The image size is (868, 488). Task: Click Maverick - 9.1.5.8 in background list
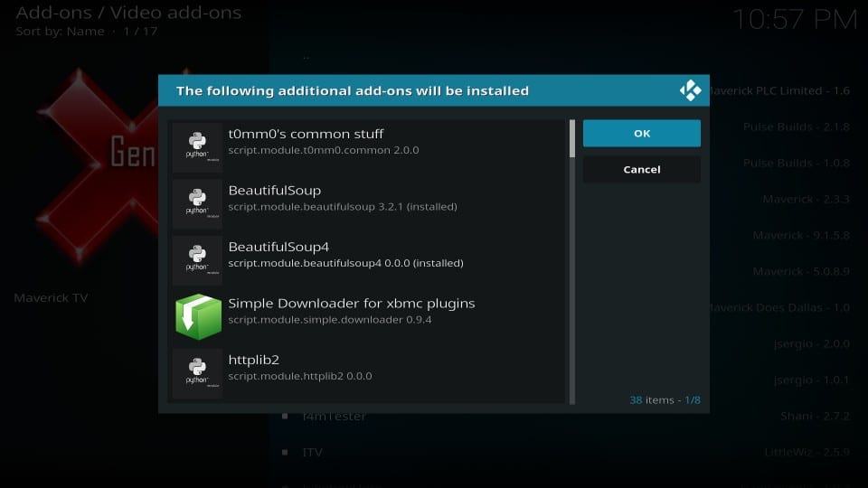point(801,235)
